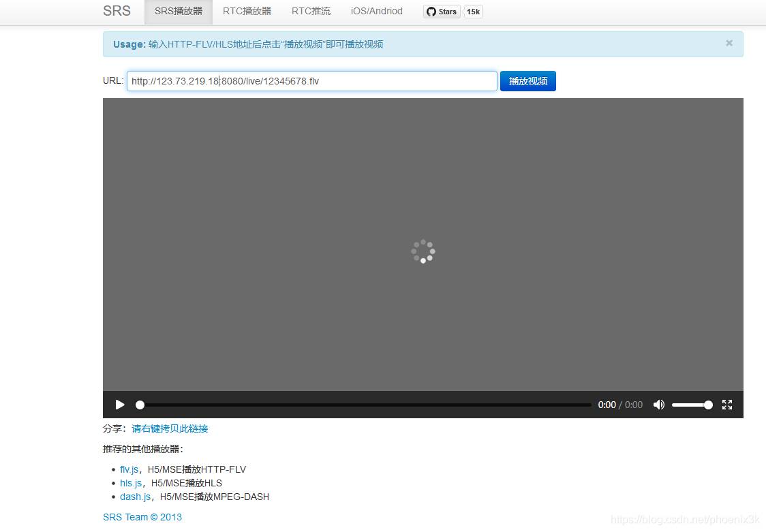Click the Usage instruction text
Viewport: 766px width, 532px height.
pos(248,44)
